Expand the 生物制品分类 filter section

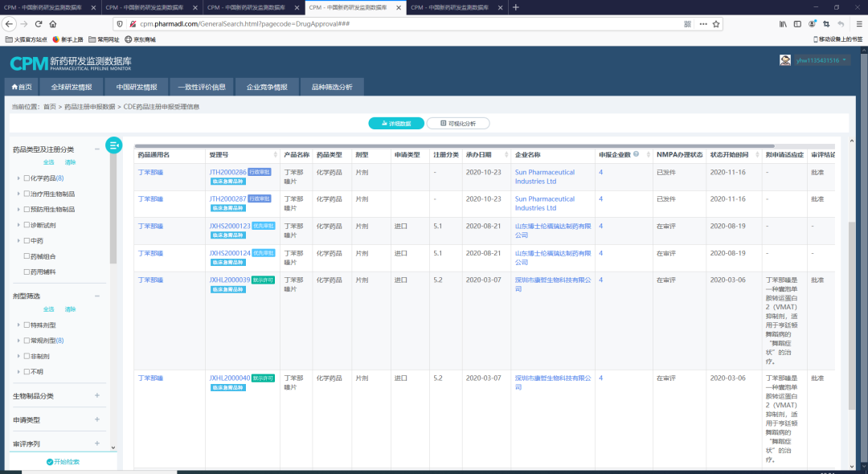96,395
